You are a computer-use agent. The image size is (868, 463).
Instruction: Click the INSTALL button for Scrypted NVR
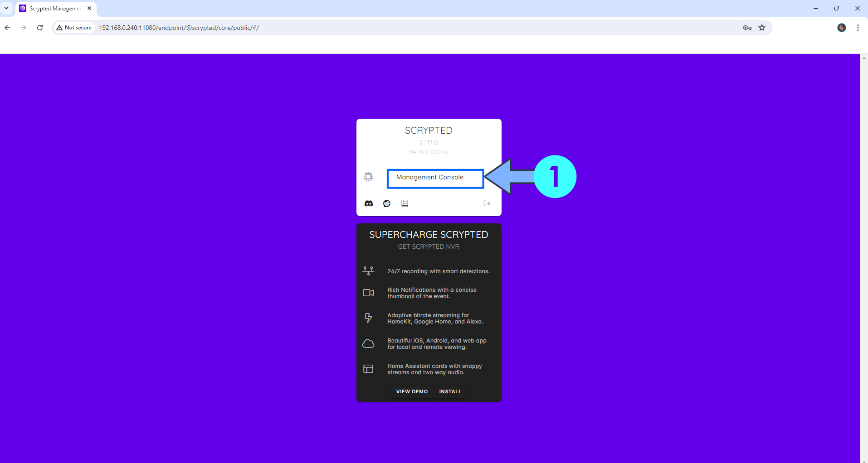[x=450, y=391]
